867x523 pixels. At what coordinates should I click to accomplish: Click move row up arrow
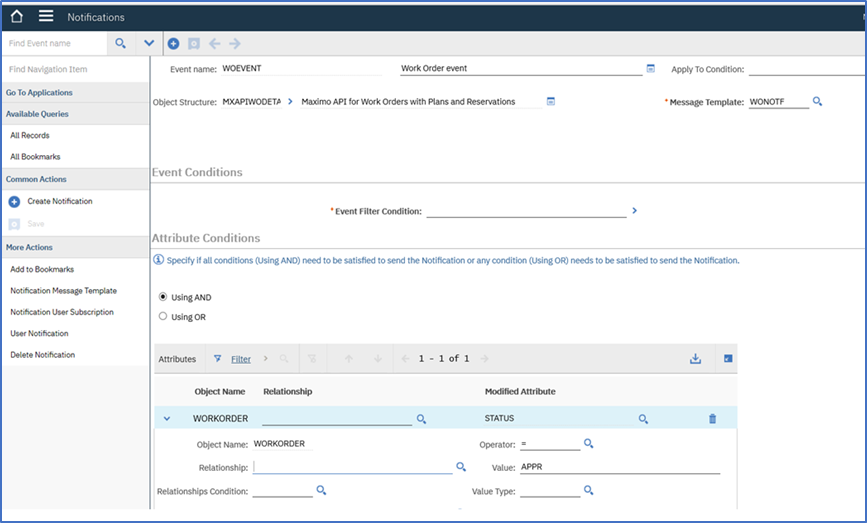[349, 359]
